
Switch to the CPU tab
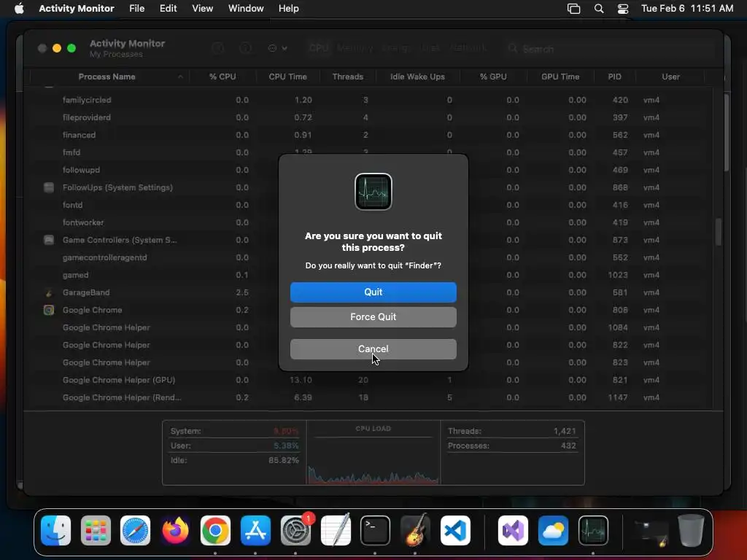[319, 48]
